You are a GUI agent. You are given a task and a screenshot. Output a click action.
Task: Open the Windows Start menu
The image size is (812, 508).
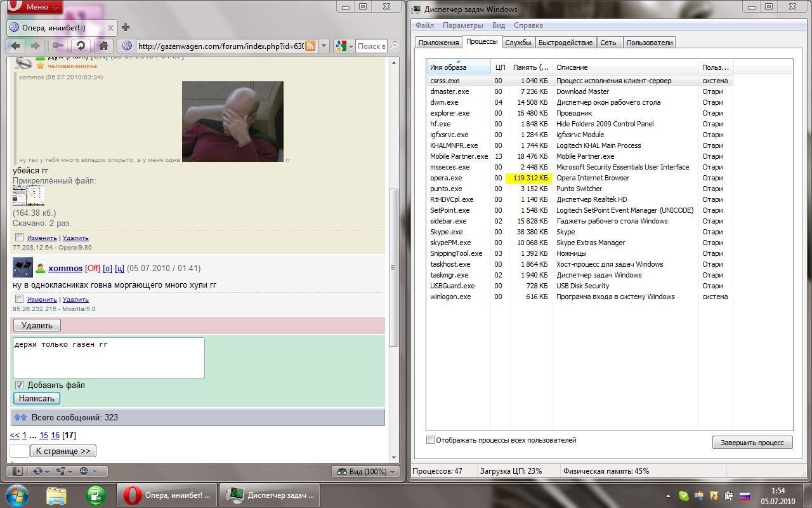(16, 495)
